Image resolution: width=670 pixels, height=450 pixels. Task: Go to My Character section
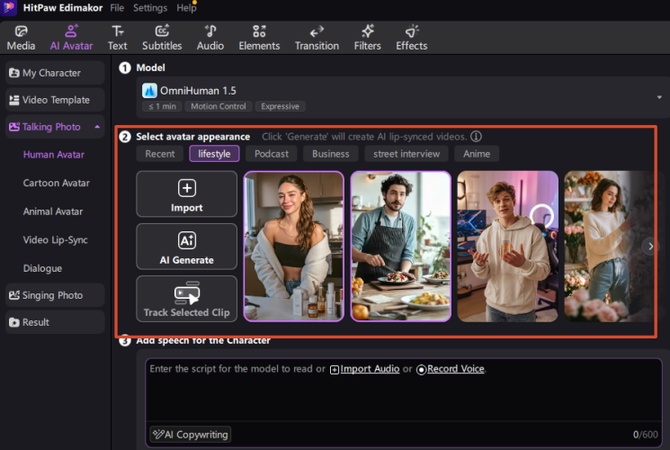click(x=55, y=73)
